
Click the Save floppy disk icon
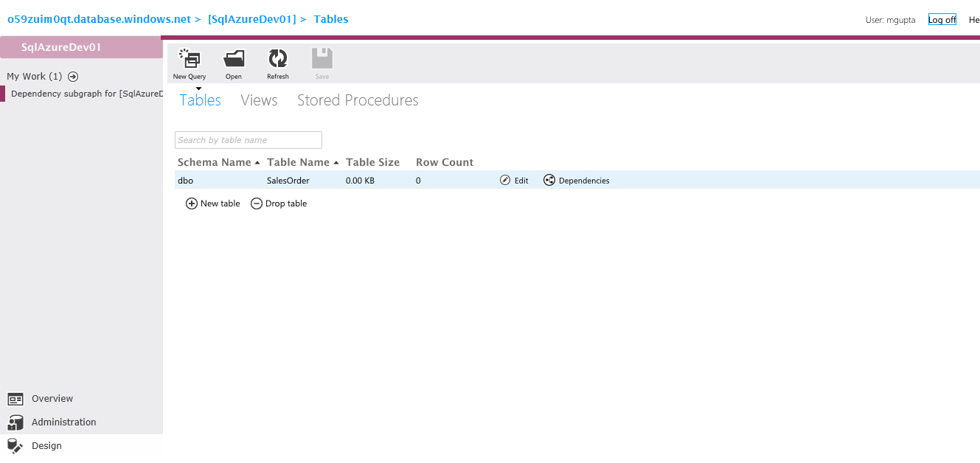(322, 59)
